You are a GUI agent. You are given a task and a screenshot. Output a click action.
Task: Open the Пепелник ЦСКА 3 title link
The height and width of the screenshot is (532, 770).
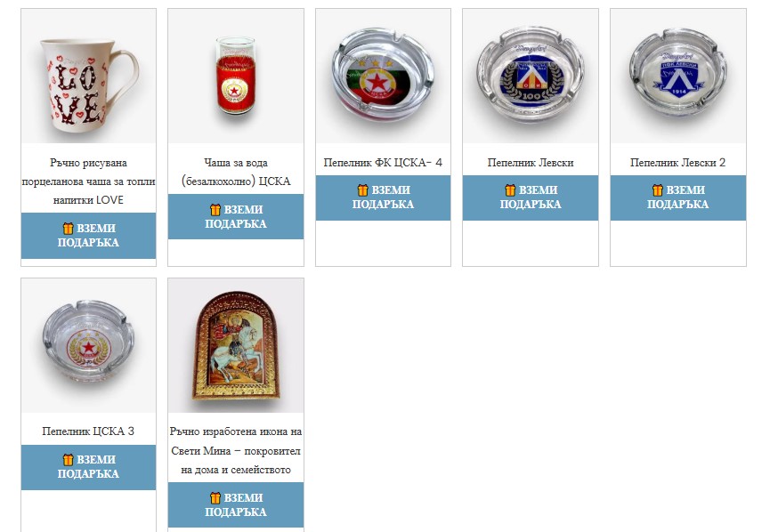pyautogui.click(x=88, y=431)
